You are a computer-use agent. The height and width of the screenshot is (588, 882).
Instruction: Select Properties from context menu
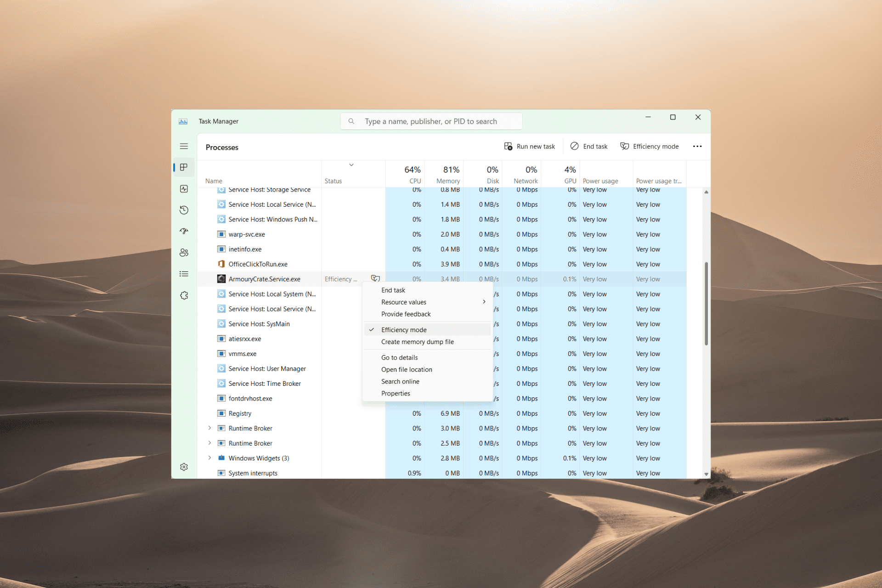(395, 393)
